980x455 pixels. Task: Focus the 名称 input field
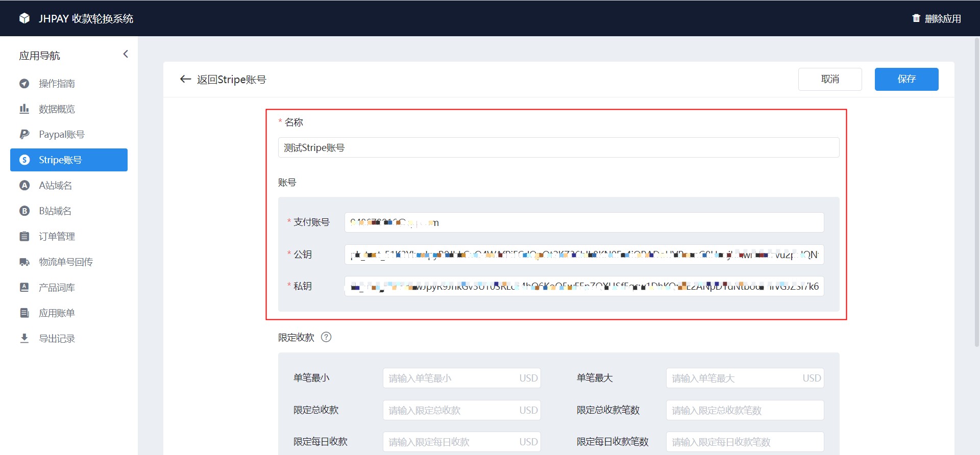pyautogui.click(x=558, y=147)
